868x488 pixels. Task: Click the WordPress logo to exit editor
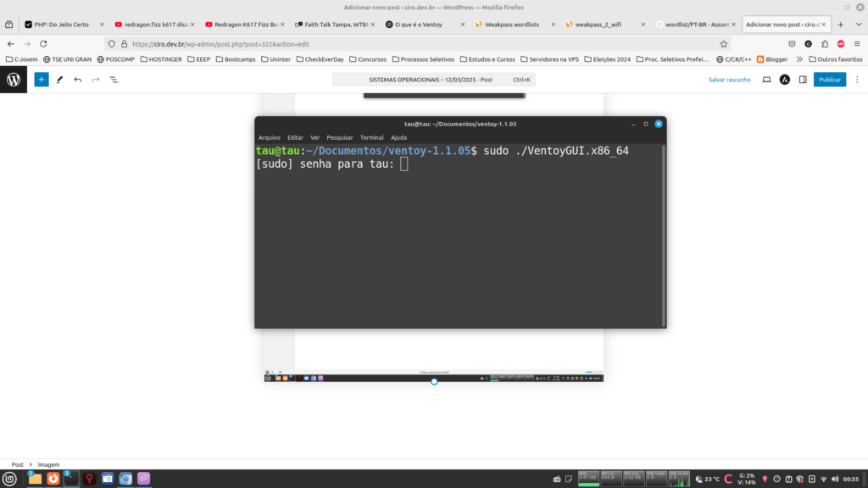coord(14,80)
